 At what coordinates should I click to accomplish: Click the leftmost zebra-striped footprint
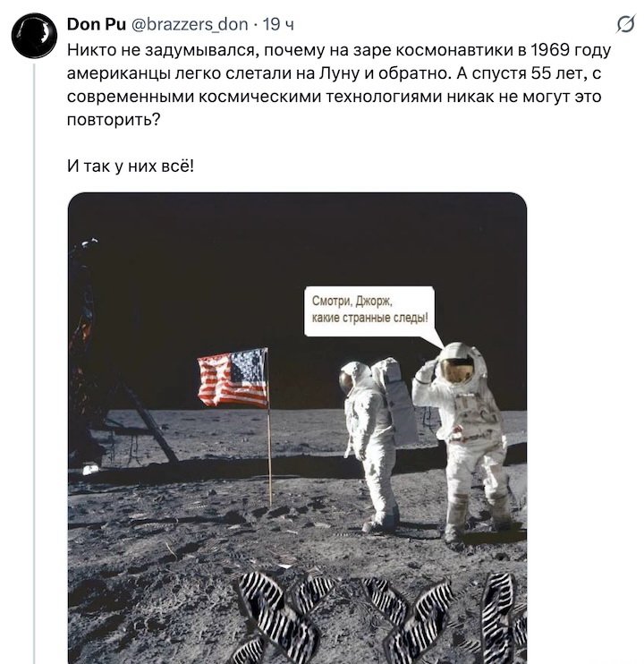[275, 617]
